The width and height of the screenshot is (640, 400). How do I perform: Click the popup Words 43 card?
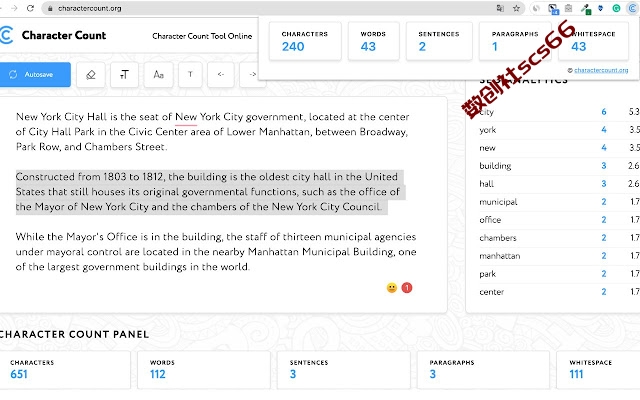pos(373,41)
